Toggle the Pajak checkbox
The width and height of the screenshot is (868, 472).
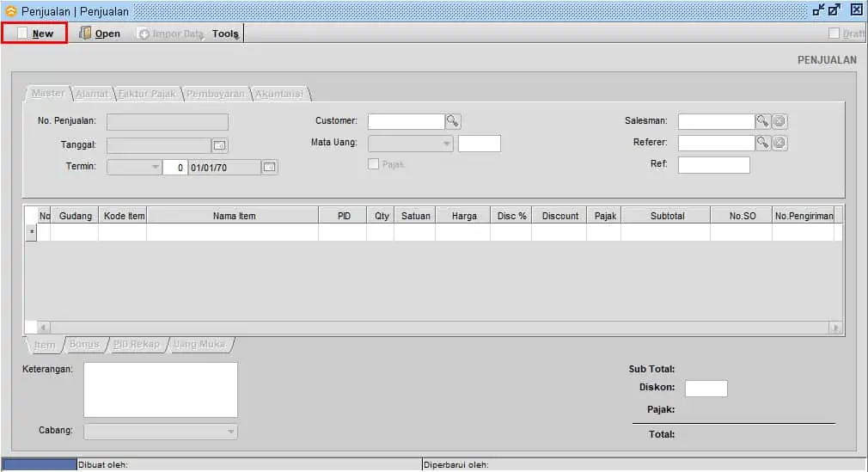point(374,164)
